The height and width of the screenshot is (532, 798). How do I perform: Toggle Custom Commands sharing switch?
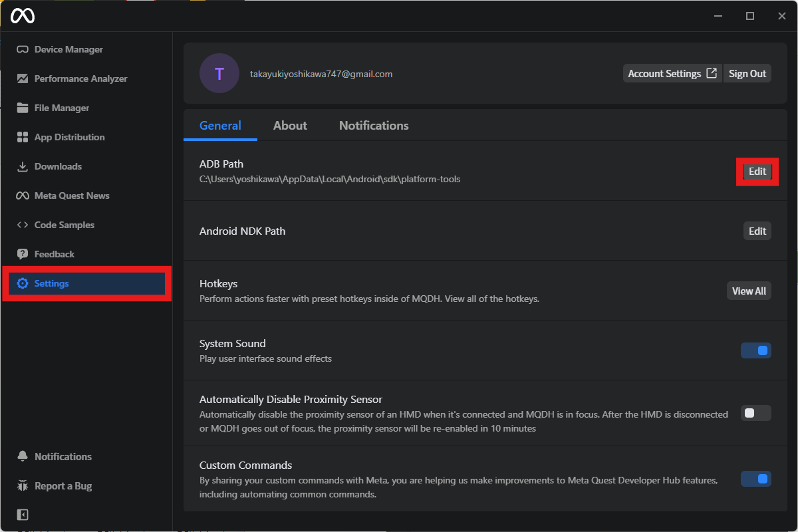click(x=756, y=479)
